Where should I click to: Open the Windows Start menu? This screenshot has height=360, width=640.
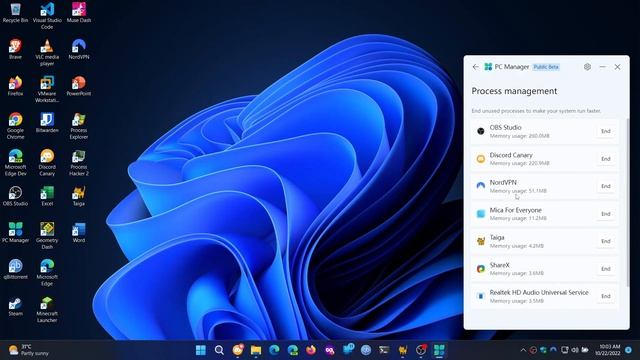[201, 350]
